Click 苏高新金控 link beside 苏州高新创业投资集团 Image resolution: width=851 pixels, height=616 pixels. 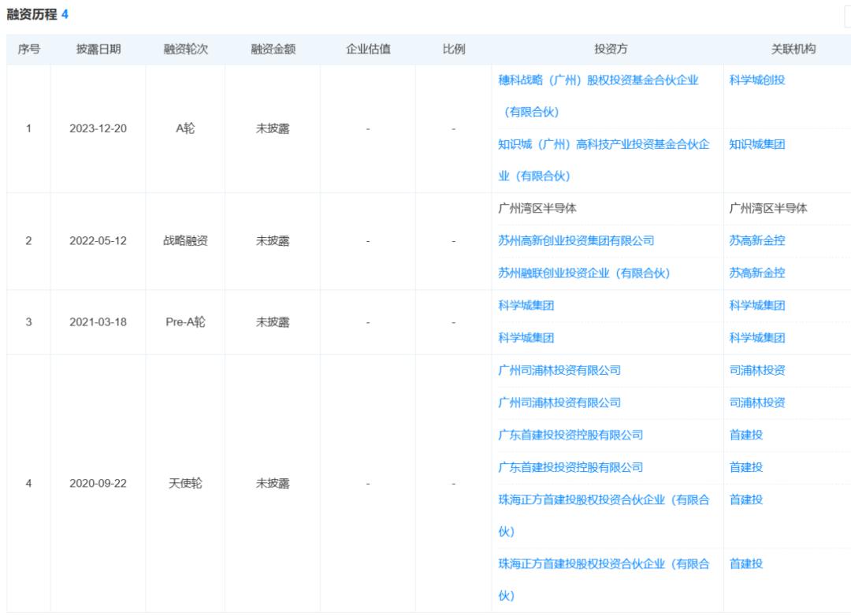point(756,241)
